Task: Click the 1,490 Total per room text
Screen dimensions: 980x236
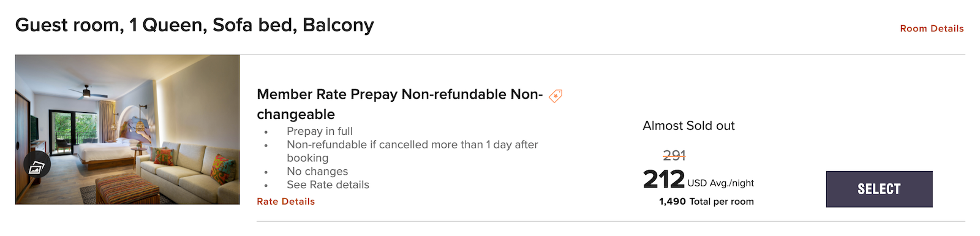Action: pos(706,202)
